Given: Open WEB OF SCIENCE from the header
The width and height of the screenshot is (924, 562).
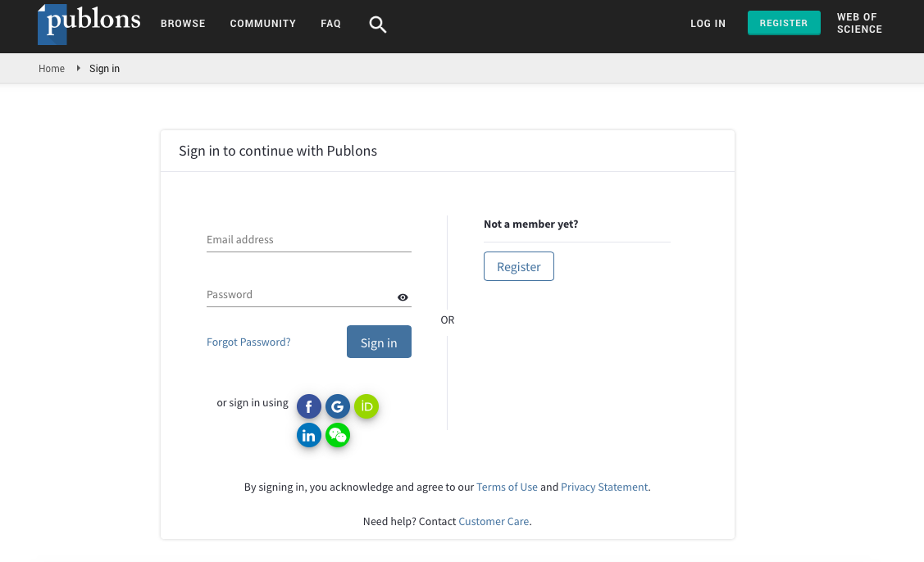Looking at the screenshot, I should pos(859,23).
